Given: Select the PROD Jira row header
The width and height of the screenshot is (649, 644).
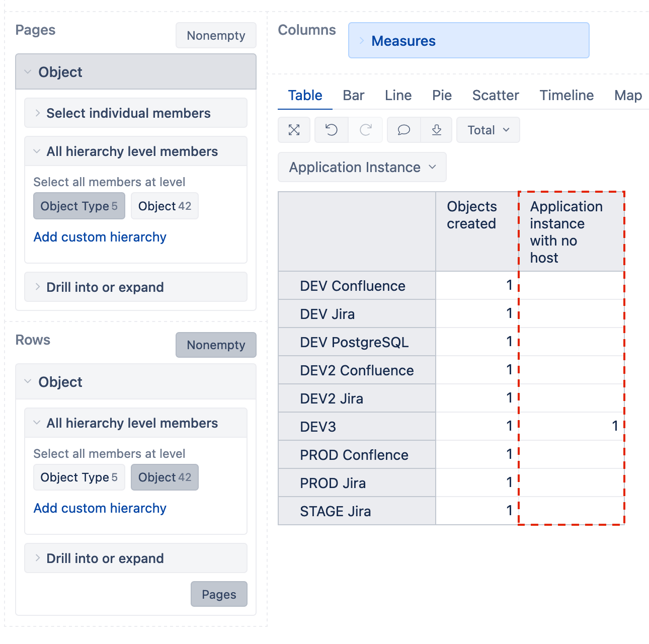Looking at the screenshot, I should [x=357, y=483].
